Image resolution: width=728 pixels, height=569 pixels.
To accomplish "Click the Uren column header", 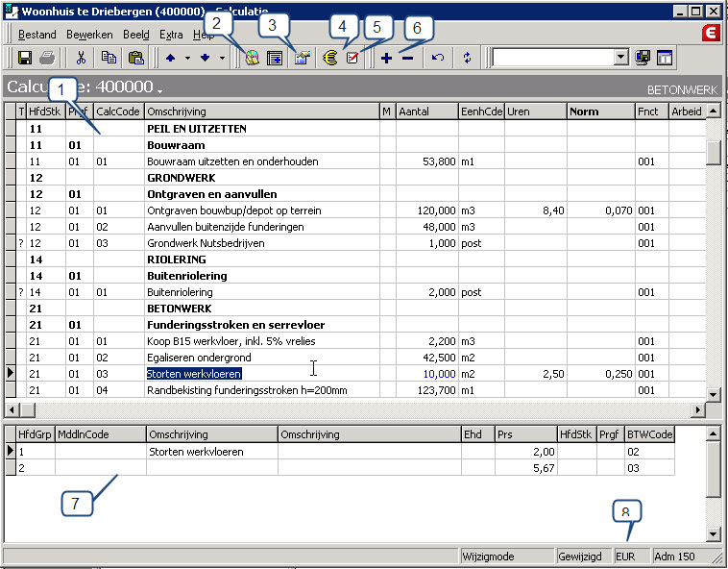I will tap(536, 111).
